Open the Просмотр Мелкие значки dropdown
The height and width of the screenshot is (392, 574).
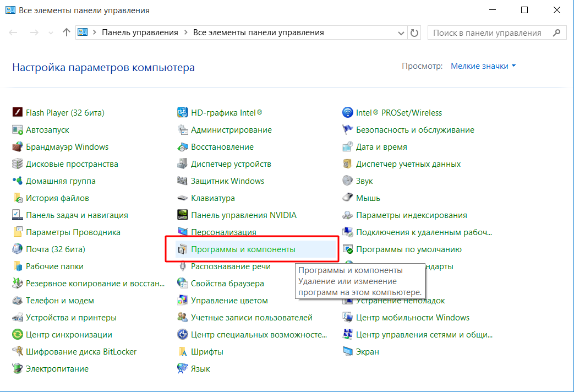click(483, 66)
